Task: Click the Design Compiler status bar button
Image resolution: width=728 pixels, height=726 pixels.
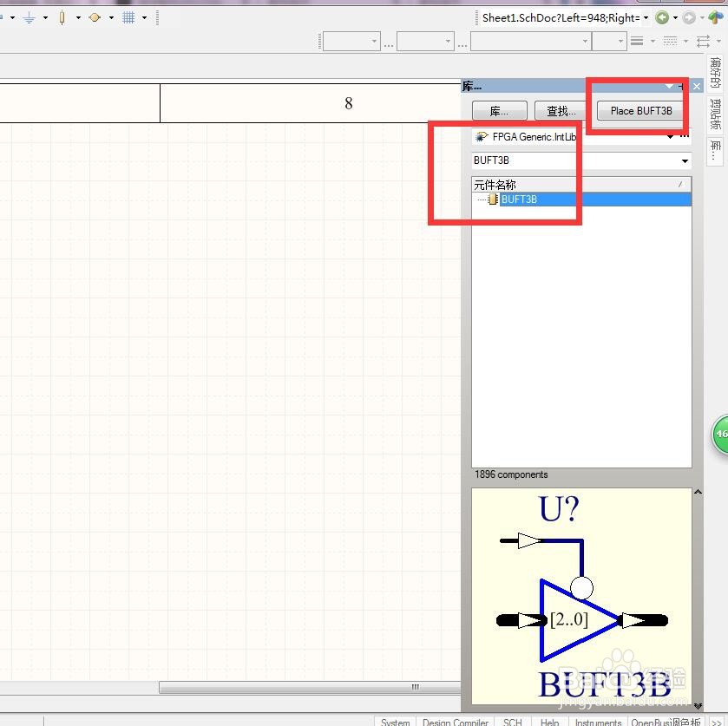Action: pos(456,722)
